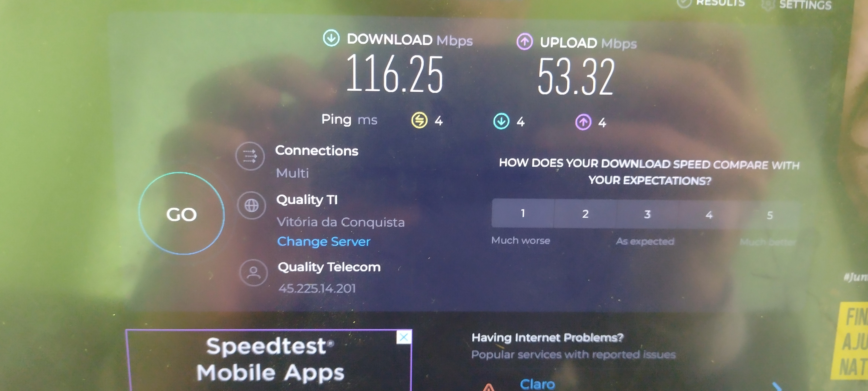
Task: Select rating 4 on expectations scale
Action: pyautogui.click(x=709, y=215)
